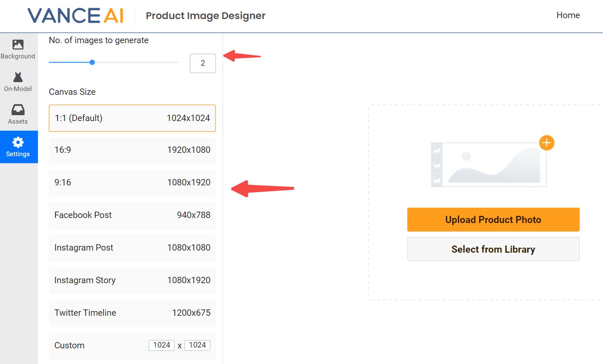The width and height of the screenshot is (603, 364).
Task: Click the orange plus icon on placeholder
Action: 546,143
